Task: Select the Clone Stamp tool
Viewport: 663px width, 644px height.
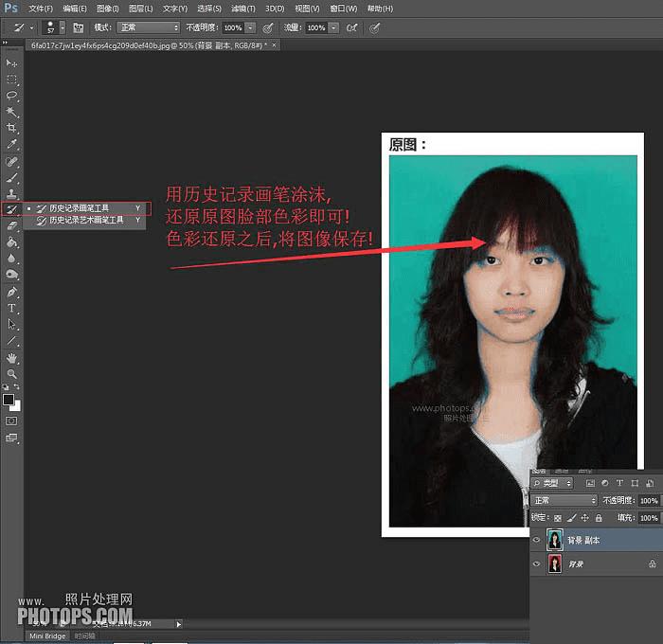Action: pyautogui.click(x=12, y=193)
